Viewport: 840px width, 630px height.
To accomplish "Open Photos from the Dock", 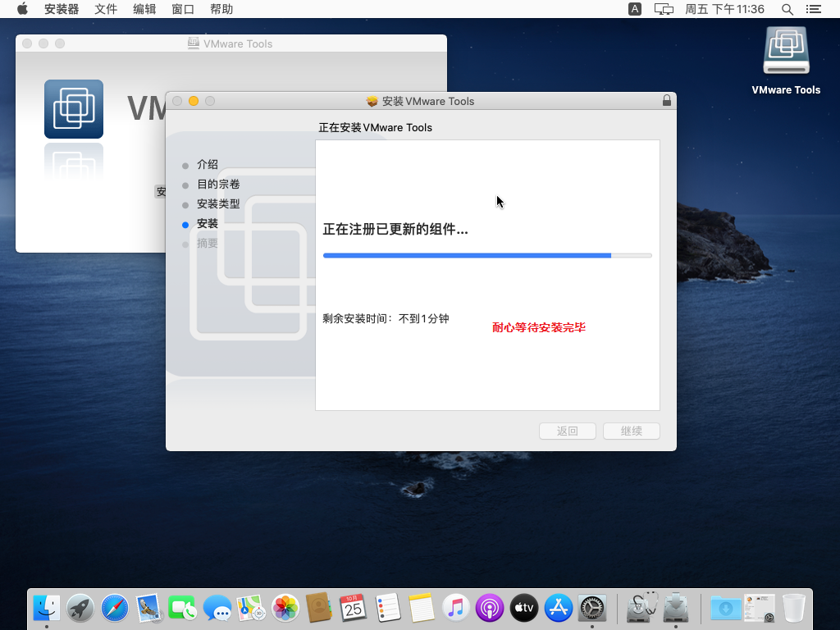I will 285,608.
